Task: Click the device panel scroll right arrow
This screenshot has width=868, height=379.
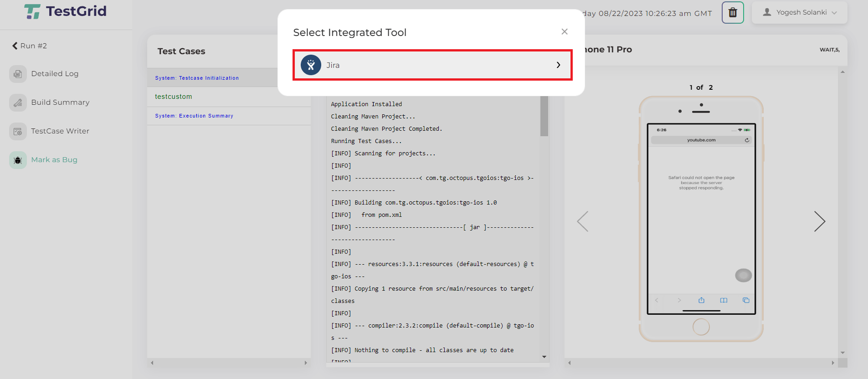Action: coord(833,363)
